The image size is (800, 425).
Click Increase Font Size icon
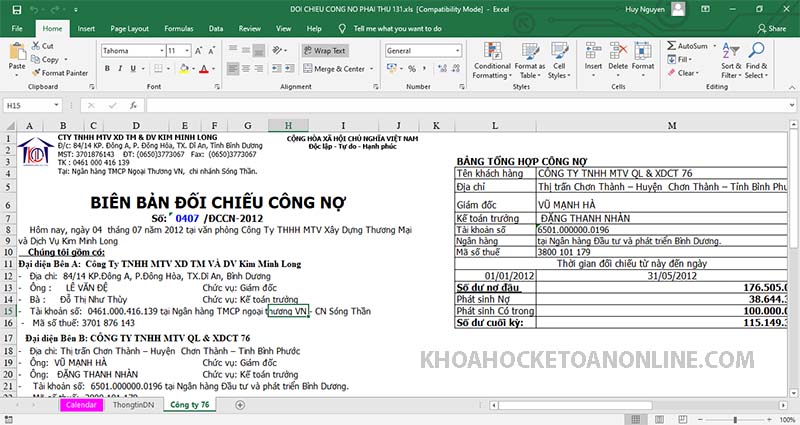click(x=199, y=50)
